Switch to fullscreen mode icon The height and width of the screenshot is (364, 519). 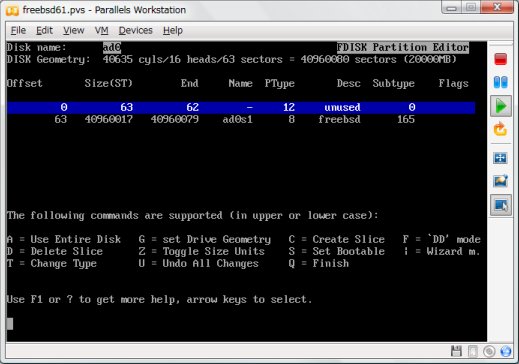click(500, 158)
